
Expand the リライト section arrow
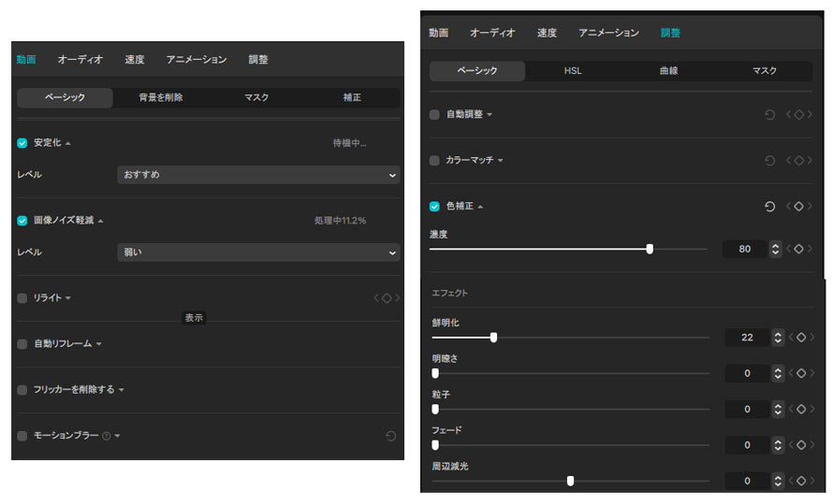click(x=68, y=298)
